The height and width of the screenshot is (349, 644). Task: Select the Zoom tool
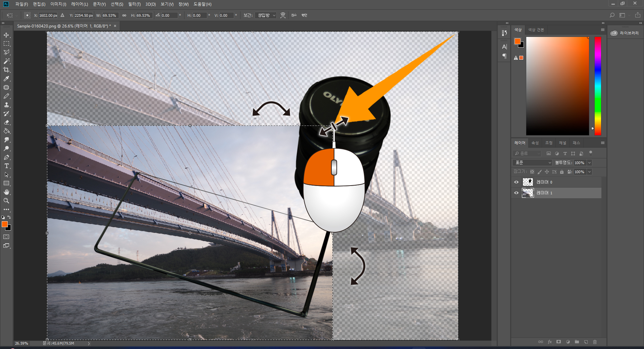coord(6,201)
